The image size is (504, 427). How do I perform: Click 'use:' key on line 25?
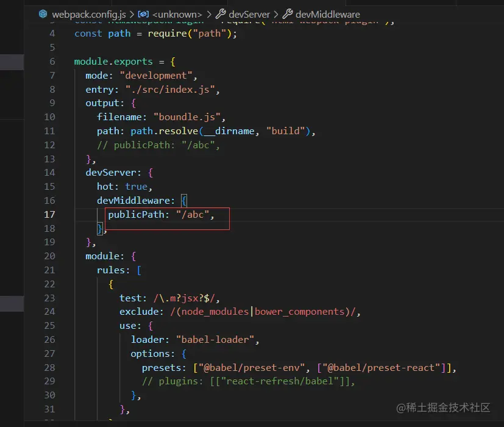tap(130, 326)
